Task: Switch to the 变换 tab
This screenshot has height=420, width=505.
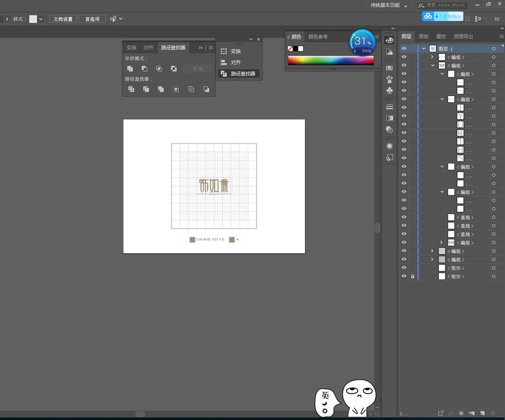Action: point(131,48)
